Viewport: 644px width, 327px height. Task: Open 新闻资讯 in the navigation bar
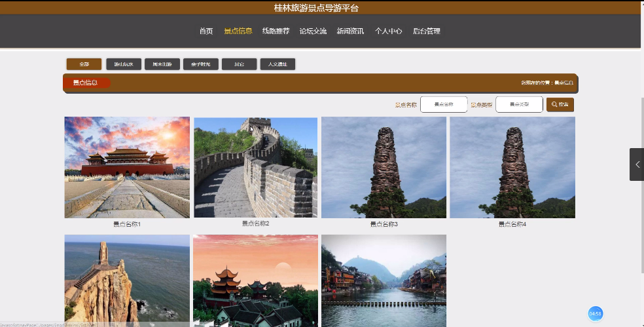tap(350, 31)
